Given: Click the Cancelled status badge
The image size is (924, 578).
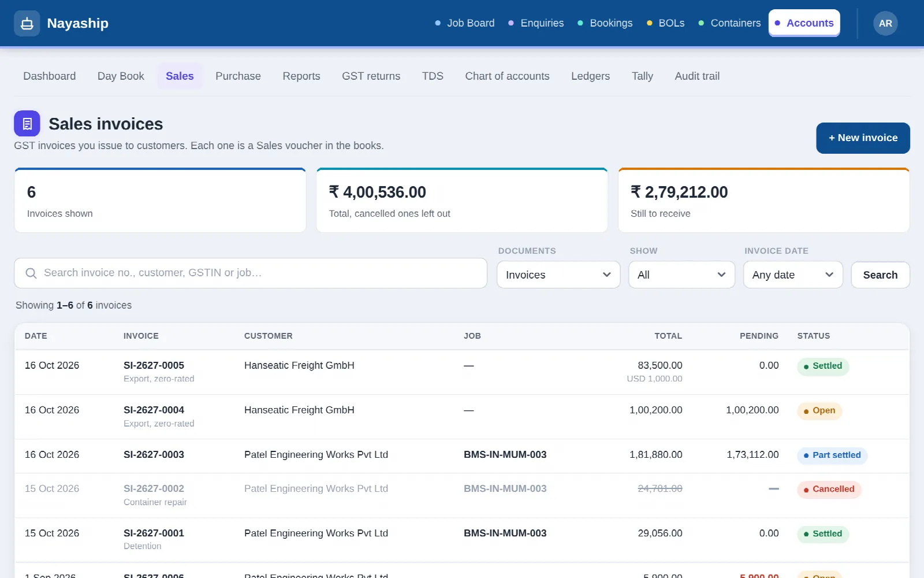Looking at the screenshot, I should [829, 490].
